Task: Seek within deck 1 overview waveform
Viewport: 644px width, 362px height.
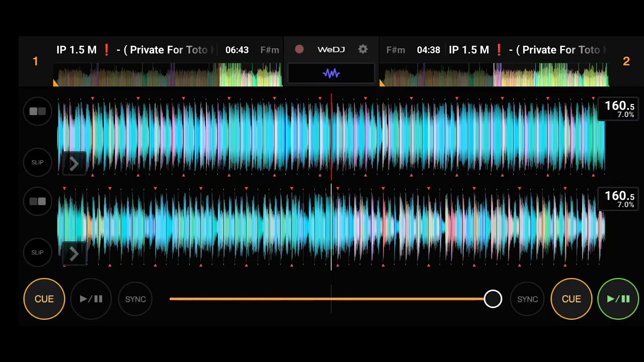Action: pos(168,75)
